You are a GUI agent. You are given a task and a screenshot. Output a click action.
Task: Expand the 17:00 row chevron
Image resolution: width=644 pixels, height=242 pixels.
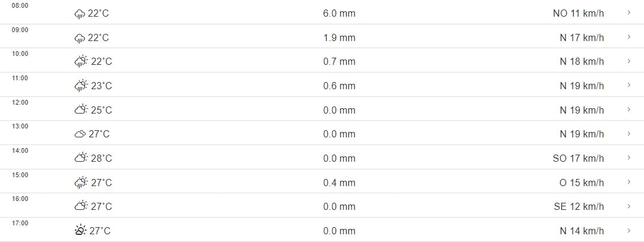pos(629,230)
